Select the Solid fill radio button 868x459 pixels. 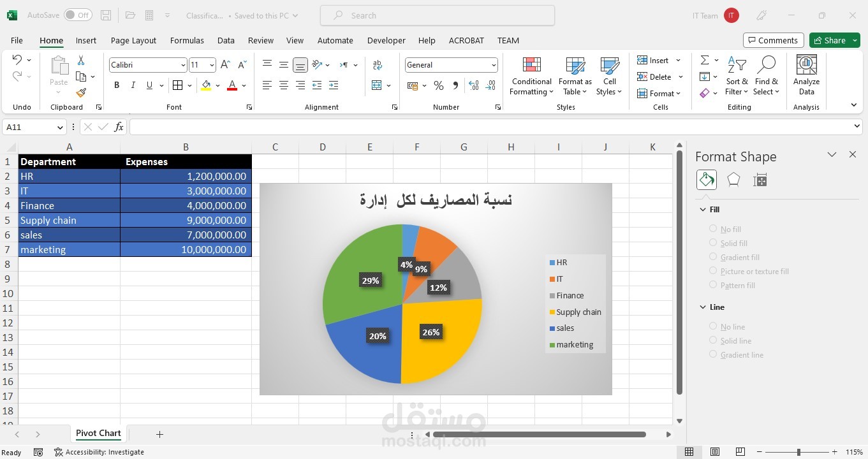[x=713, y=243]
